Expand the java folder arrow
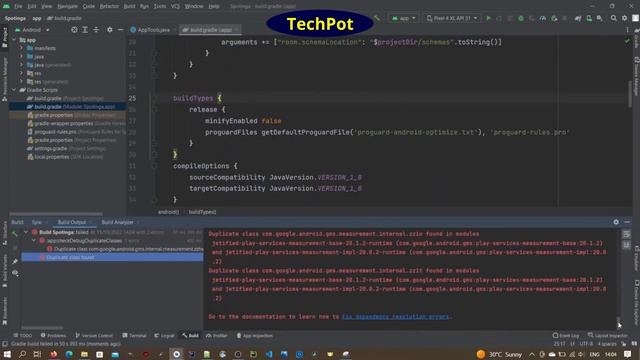Image resolution: width=640 pixels, height=360 pixels. [x=22, y=56]
